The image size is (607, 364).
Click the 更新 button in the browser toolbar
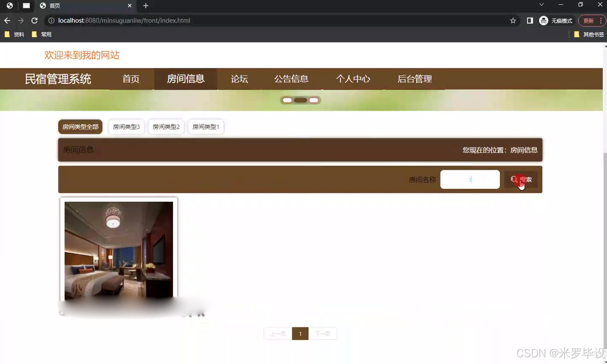(589, 20)
